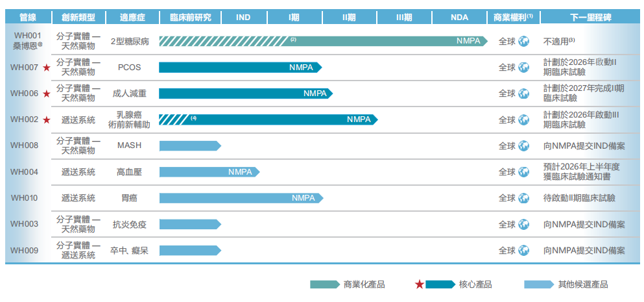The width and height of the screenshot is (644, 302).
Task: Click the WH003 progress bar
Action: 190,224
